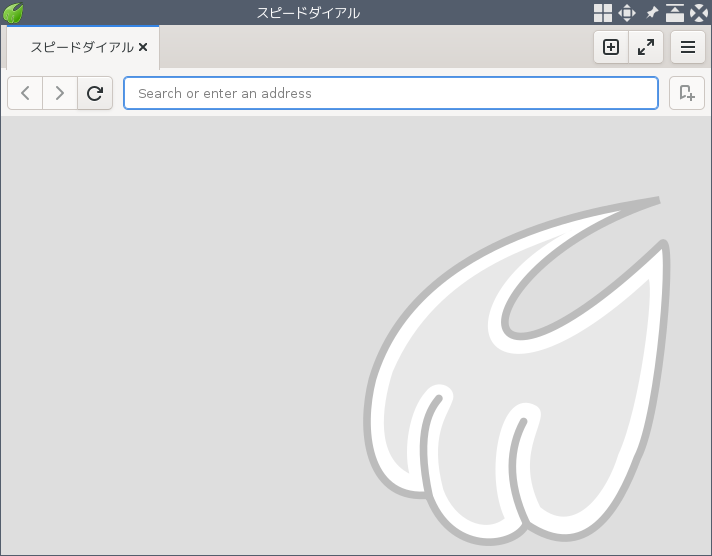Image resolution: width=712 pixels, height=556 pixels.
Task: Open the window tiling grid icon
Action: [x=603, y=13]
